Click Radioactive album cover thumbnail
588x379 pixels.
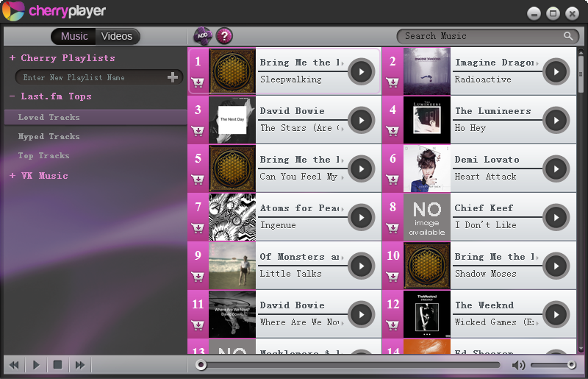pyautogui.click(x=427, y=71)
